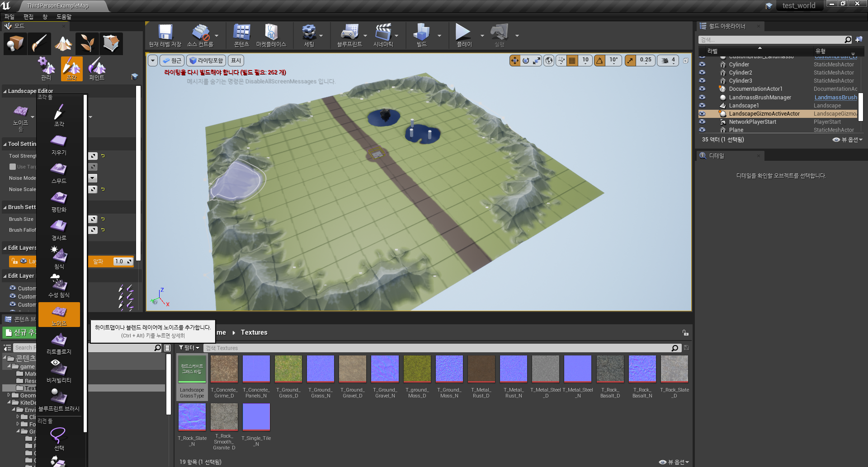Switch to Landscape mode icon
The height and width of the screenshot is (467, 868).
63,44
